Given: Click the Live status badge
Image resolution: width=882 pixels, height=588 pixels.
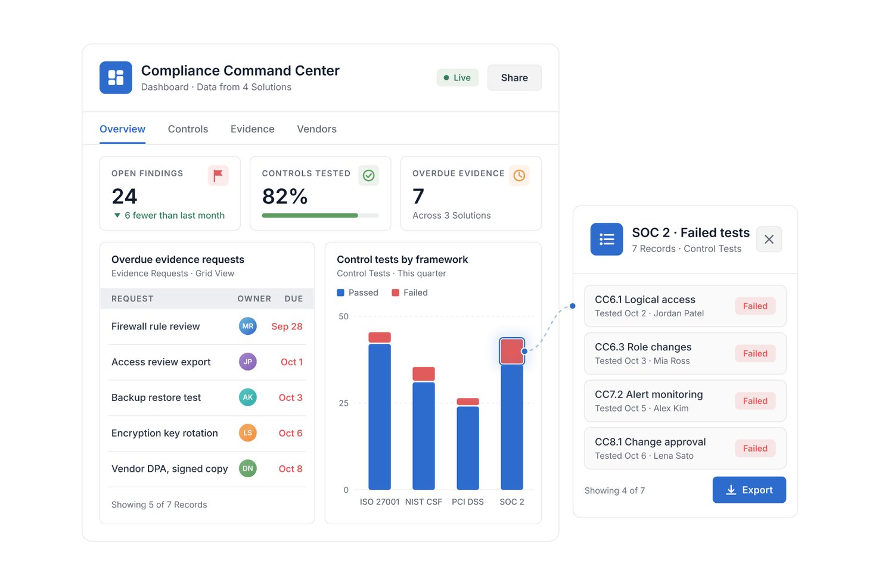Looking at the screenshot, I should click(458, 77).
